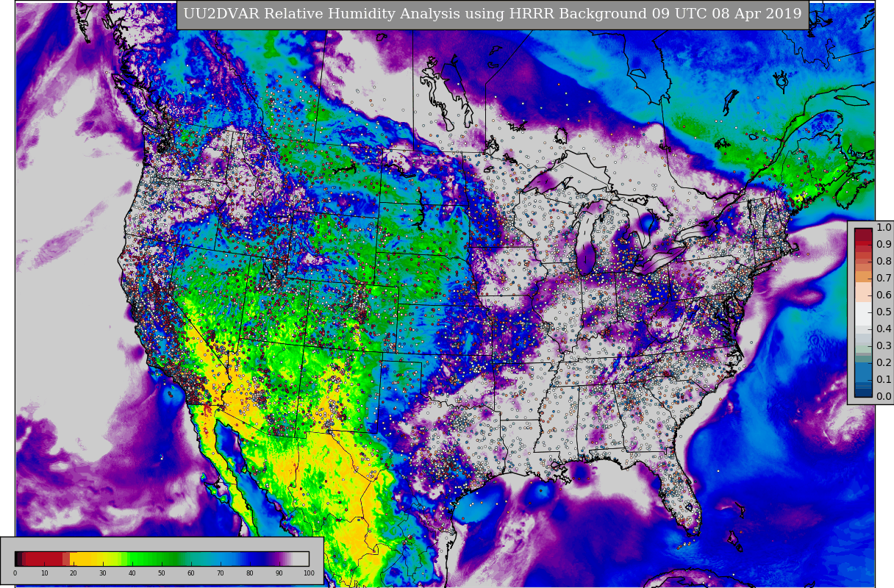This screenshot has width=894, height=588.
Task: Click the '80' tick label on the humidity colorbar
Action: point(250,573)
